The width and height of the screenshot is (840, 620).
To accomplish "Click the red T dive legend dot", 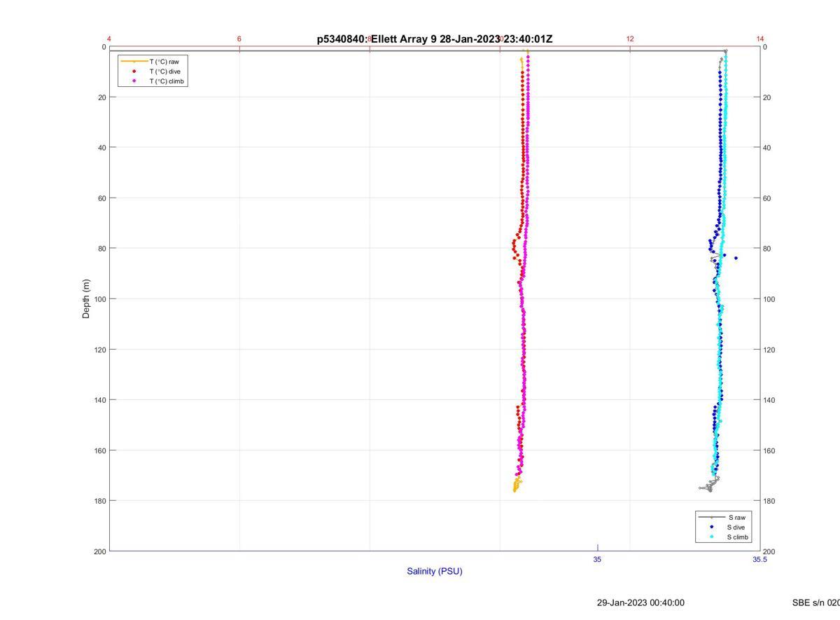I will tap(134, 71).
